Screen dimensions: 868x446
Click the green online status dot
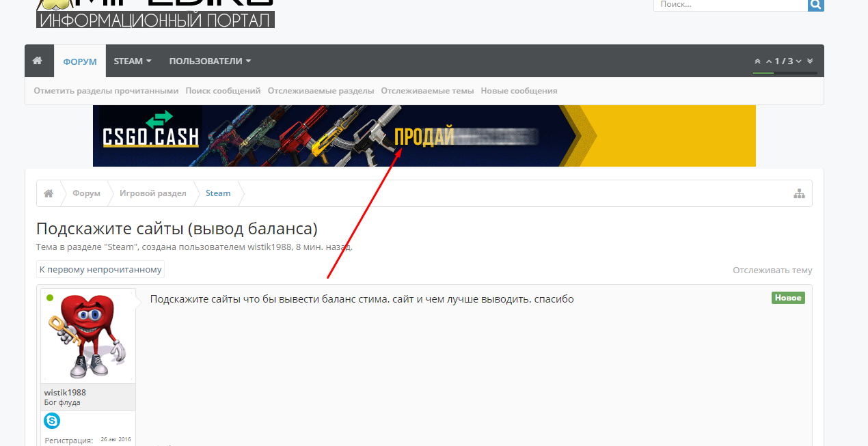point(49,298)
